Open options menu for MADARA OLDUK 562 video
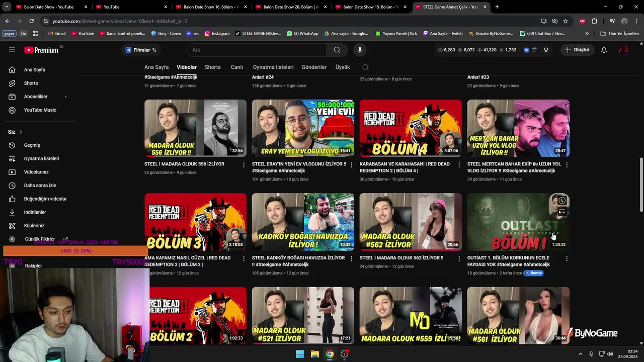The width and height of the screenshot is (644, 362). pos(459,258)
